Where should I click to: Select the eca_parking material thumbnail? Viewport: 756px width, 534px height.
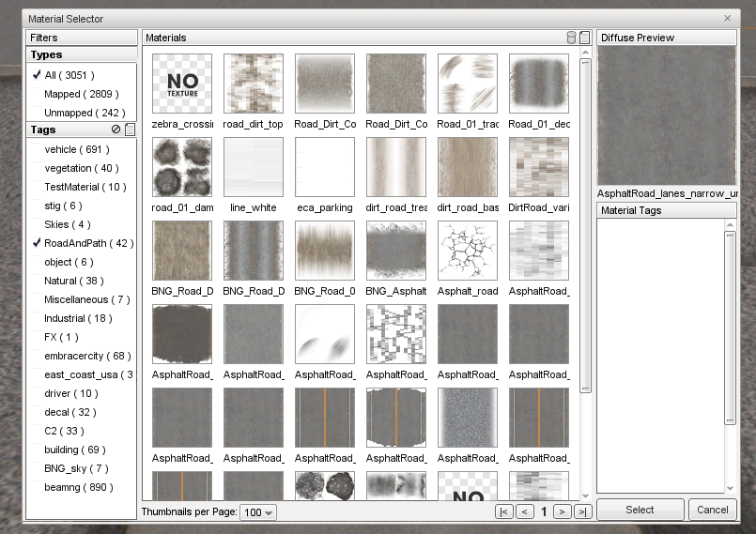(x=325, y=167)
